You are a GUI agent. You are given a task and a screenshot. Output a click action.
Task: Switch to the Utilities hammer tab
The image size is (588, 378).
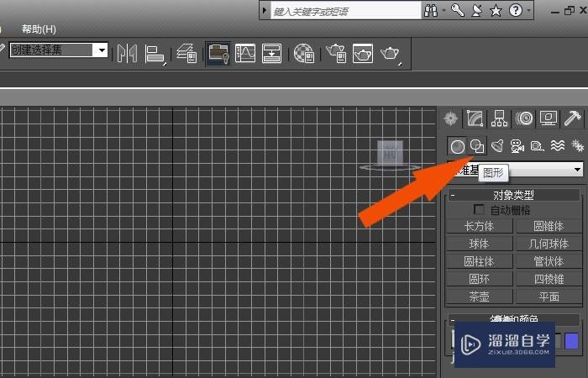(x=573, y=118)
